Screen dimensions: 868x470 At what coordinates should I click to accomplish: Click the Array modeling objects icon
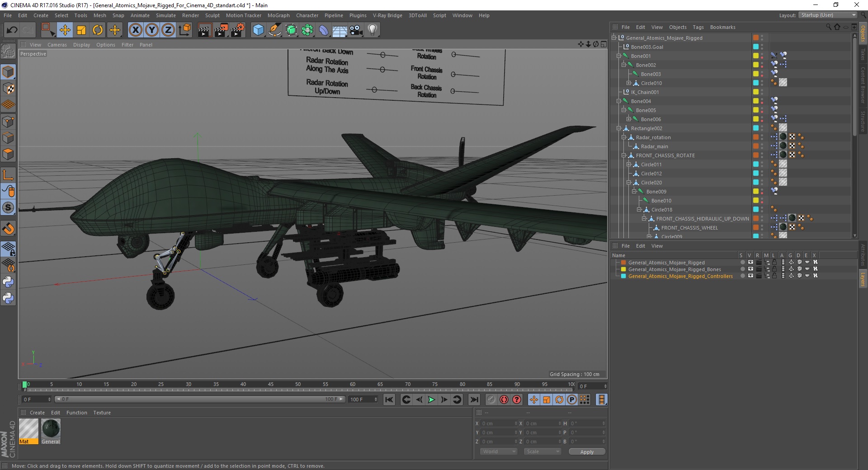click(x=307, y=30)
